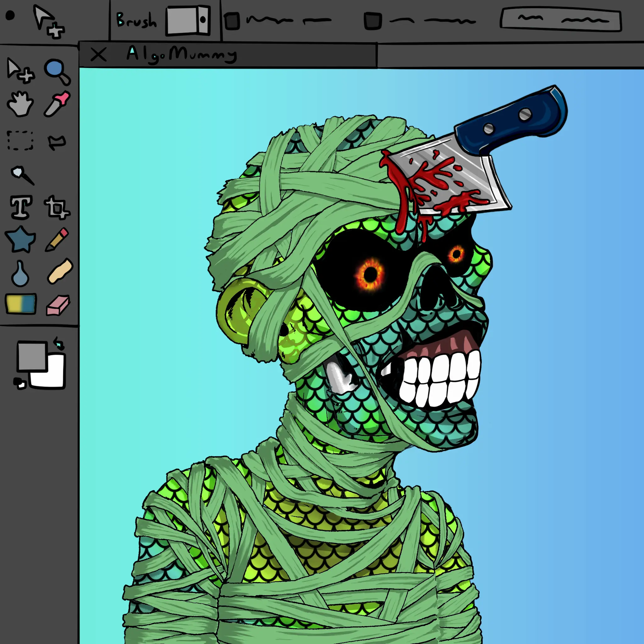Image resolution: width=644 pixels, height=644 pixels.
Task: Pick the Eyedropper tool
Action: tap(57, 104)
